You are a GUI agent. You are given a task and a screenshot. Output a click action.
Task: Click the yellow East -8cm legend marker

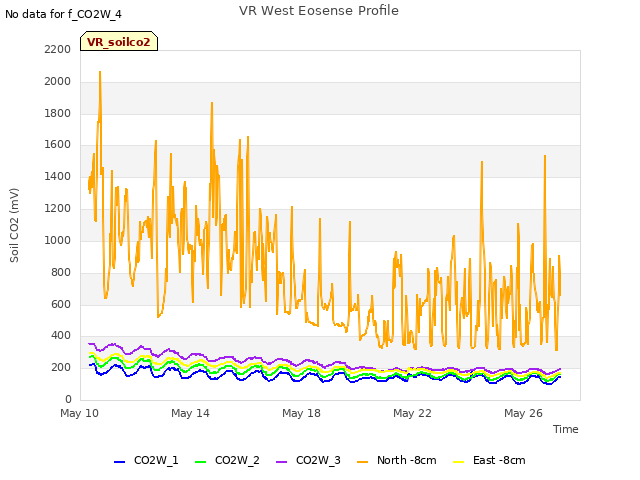(459, 462)
